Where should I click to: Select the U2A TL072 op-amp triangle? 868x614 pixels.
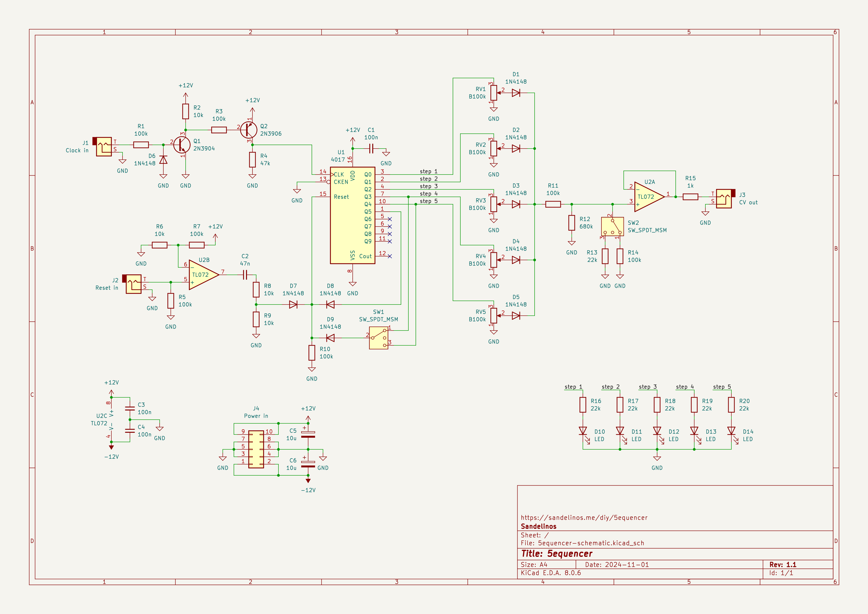(x=649, y=197)
